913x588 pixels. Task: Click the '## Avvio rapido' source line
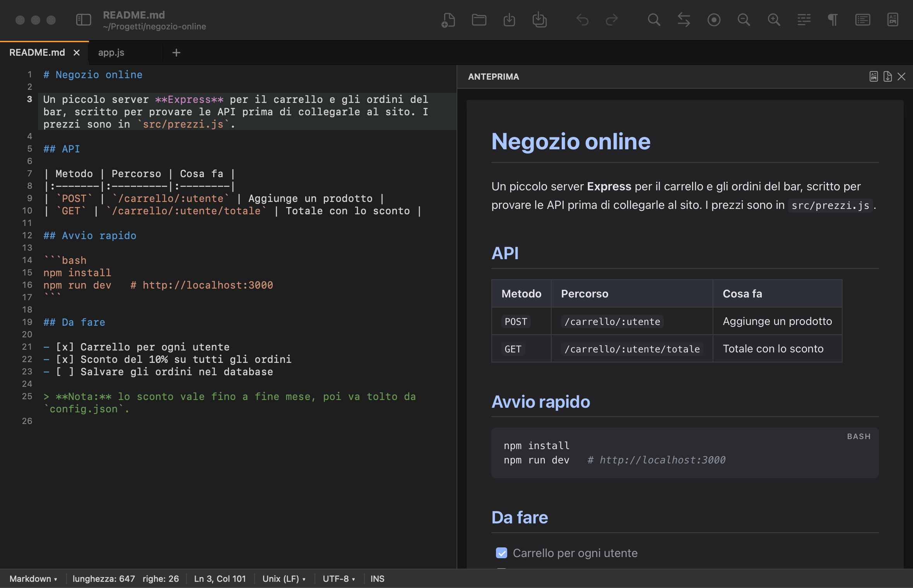tap(90, 236)
